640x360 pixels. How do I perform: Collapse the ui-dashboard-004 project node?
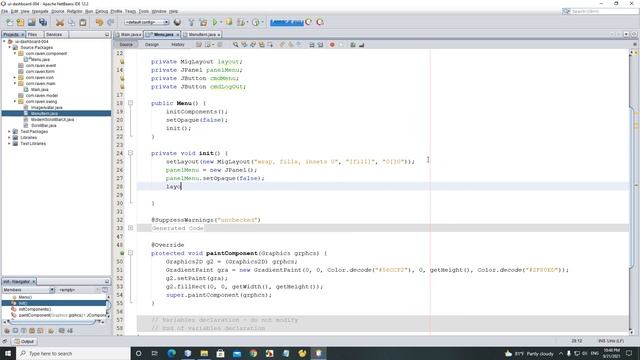4,42
